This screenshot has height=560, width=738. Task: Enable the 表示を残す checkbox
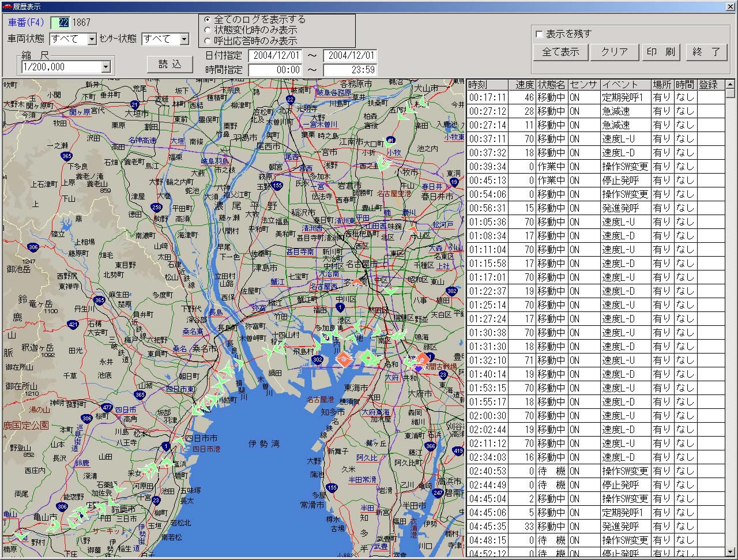point(539,34)
